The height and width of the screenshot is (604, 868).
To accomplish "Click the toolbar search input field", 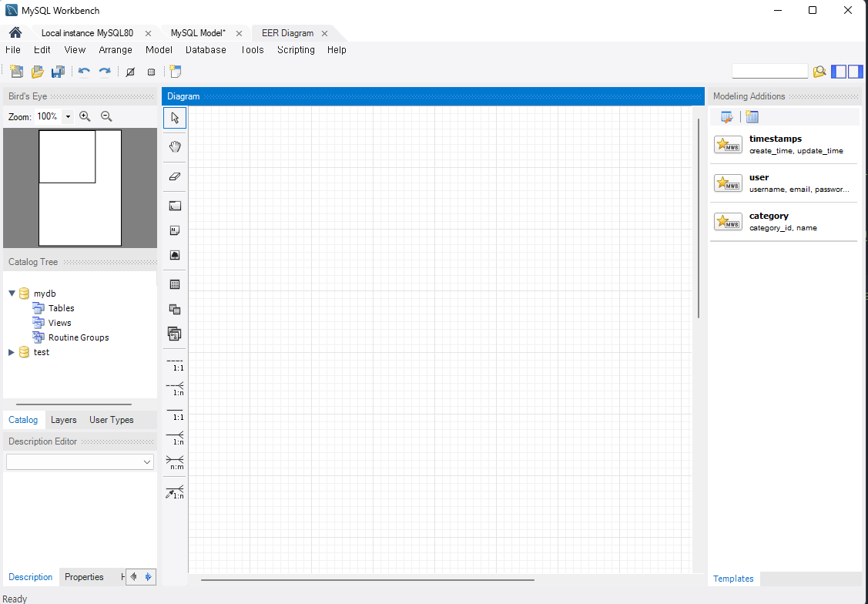I will [x=770, y=72].
